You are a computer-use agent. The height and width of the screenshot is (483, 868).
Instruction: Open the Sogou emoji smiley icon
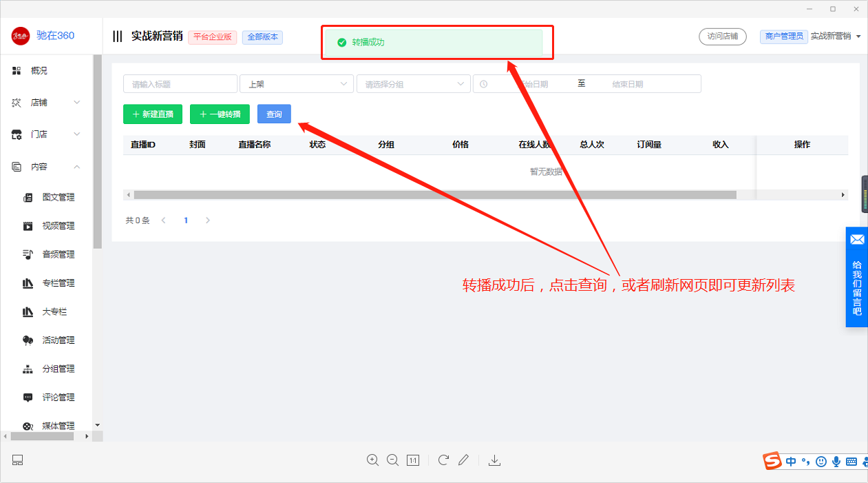point(821,462)
